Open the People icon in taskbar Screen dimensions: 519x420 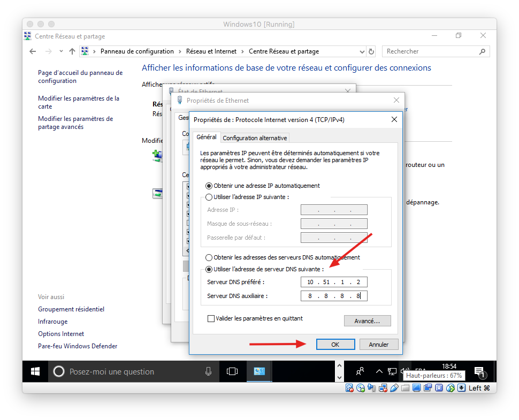[x=360, y=371]
